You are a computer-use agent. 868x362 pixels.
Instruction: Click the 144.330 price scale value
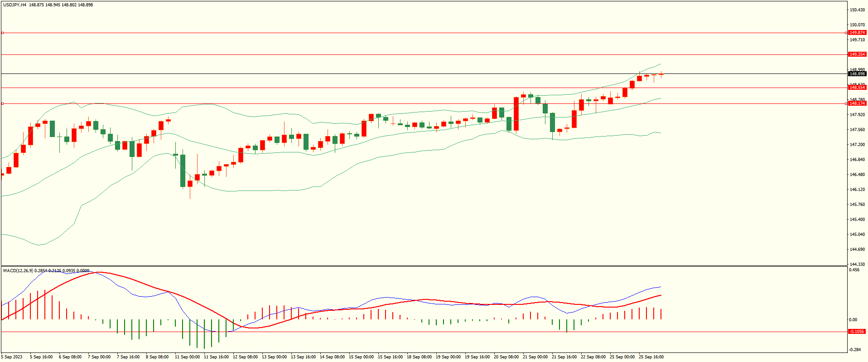[x=857, y=264]
